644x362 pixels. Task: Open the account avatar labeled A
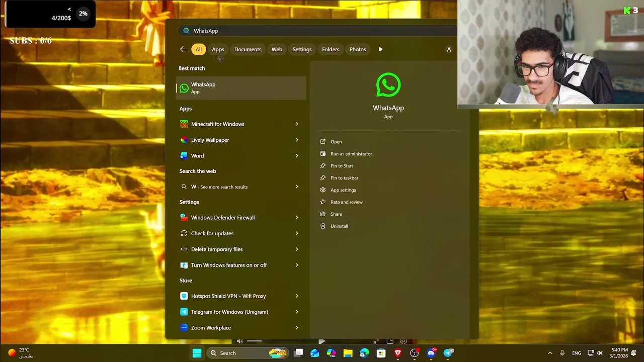pos(449,49)
